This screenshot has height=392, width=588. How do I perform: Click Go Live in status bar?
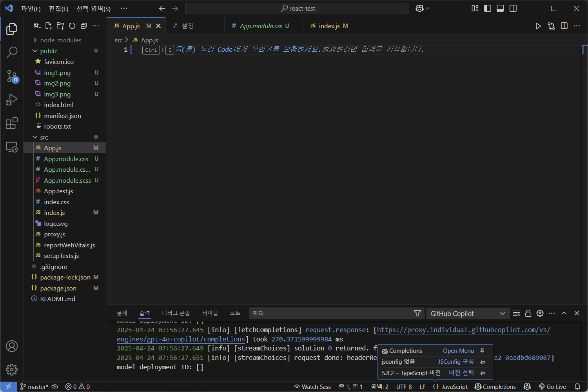pyautogui.click(x=552, y=387)
